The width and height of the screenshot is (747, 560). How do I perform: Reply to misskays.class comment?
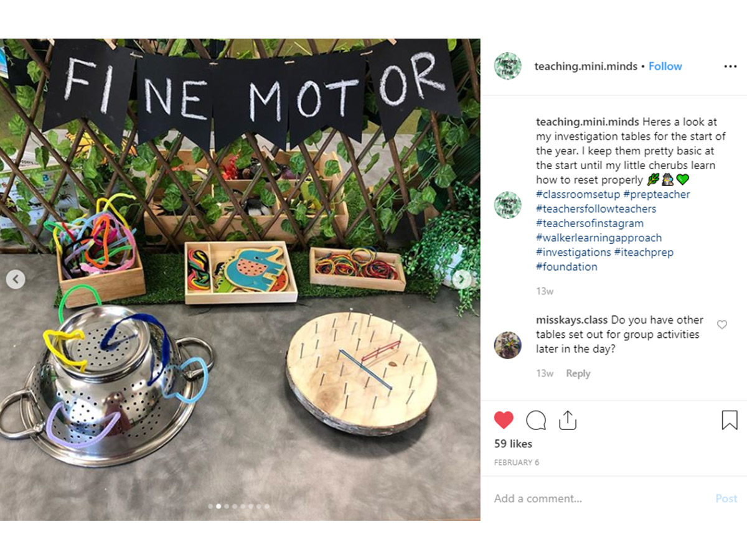[578, 373]
